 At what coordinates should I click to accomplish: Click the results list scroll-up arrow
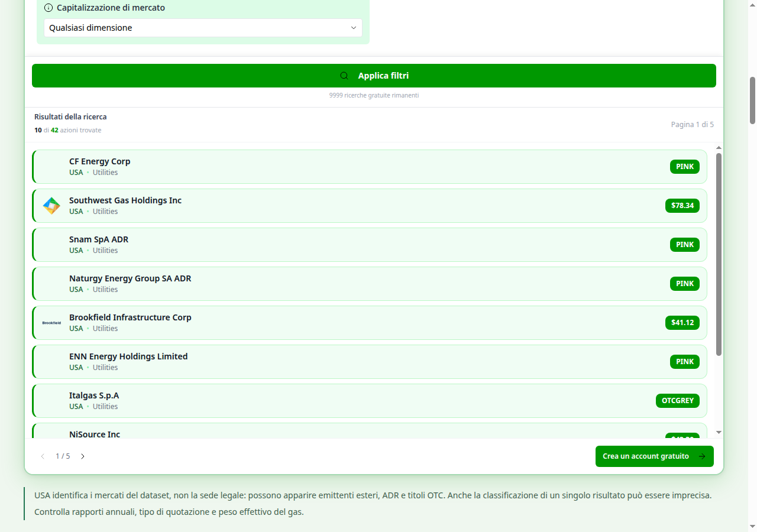719,148
